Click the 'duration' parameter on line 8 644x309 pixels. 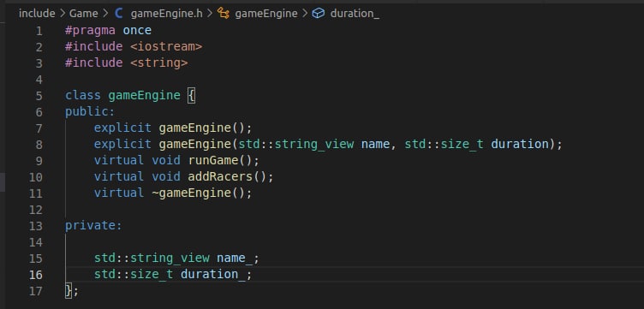point(520,144)
